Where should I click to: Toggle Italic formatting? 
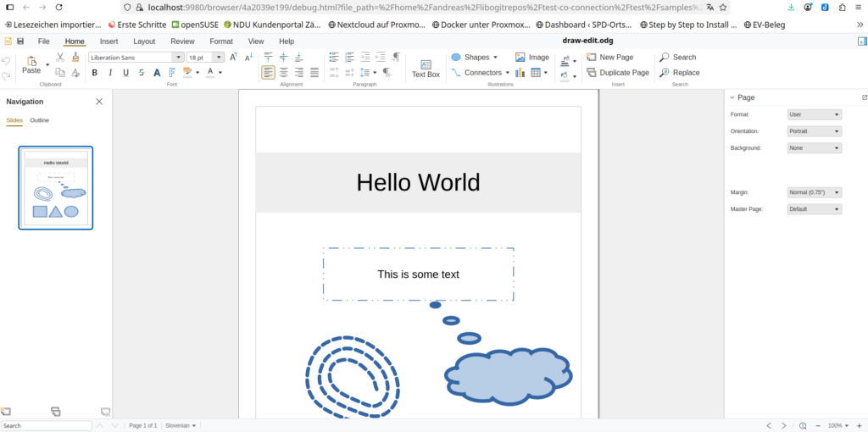coord(110,73)
